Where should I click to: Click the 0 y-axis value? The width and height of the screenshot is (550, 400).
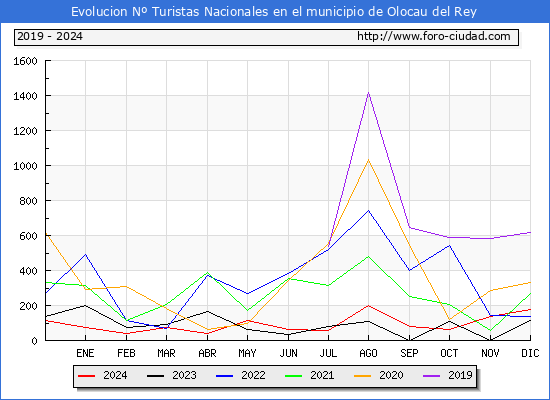(x=34, y=341)
